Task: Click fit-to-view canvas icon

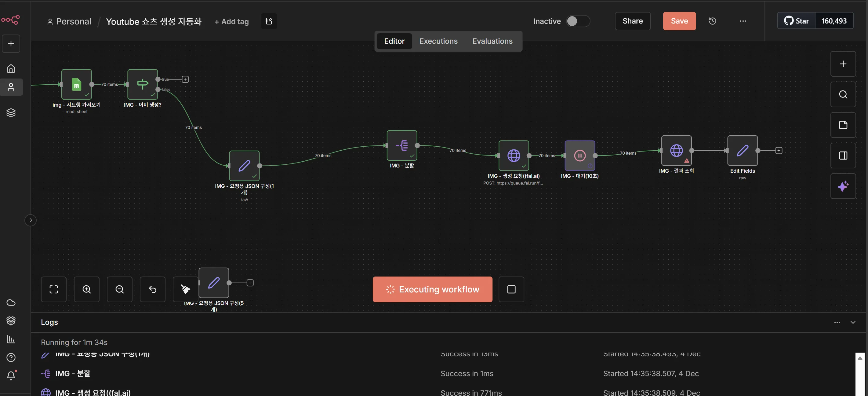Action: [x=53, y=289]
